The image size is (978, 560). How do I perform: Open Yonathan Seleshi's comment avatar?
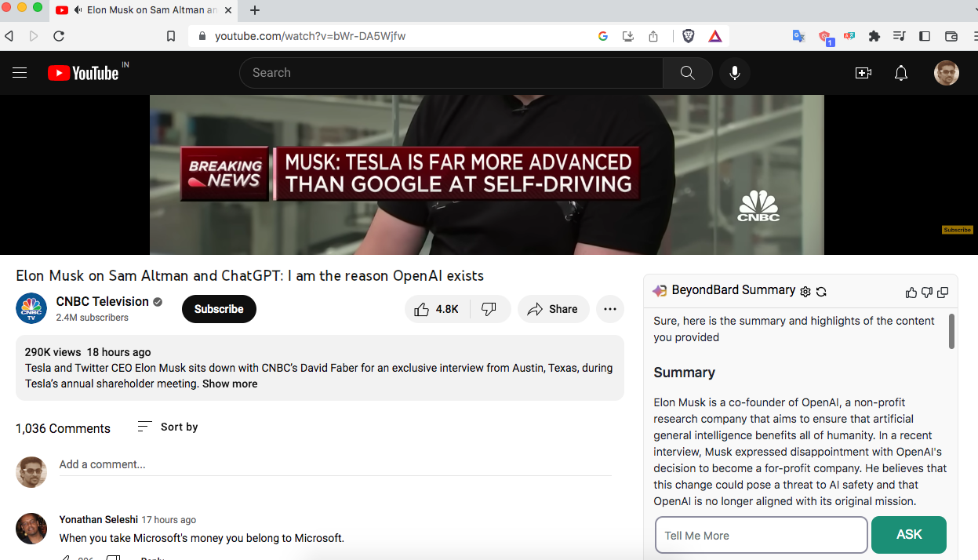pos(31,529)
